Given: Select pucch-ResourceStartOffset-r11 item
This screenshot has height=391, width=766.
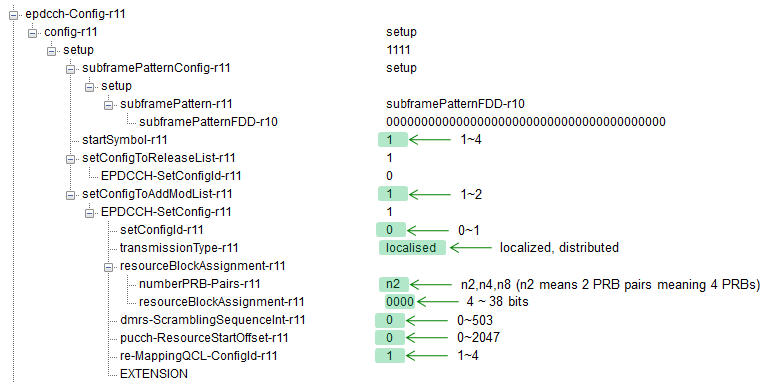Looking at the screenshot, I should 204,338.
